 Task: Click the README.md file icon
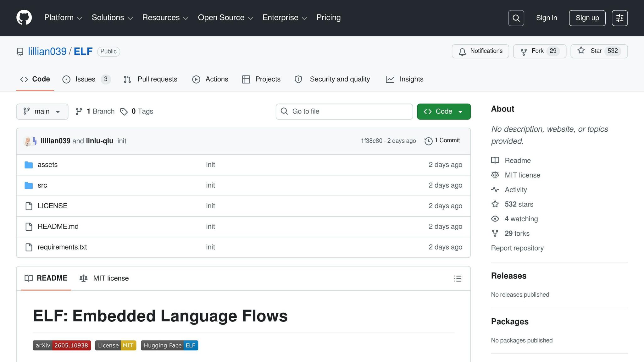29,227
